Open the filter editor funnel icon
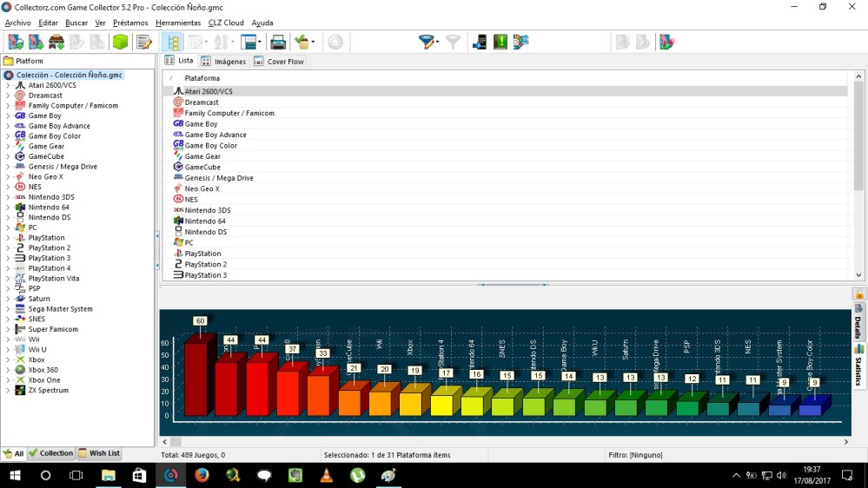Viewport: 868px width, 488px height. tap(427, 42)
